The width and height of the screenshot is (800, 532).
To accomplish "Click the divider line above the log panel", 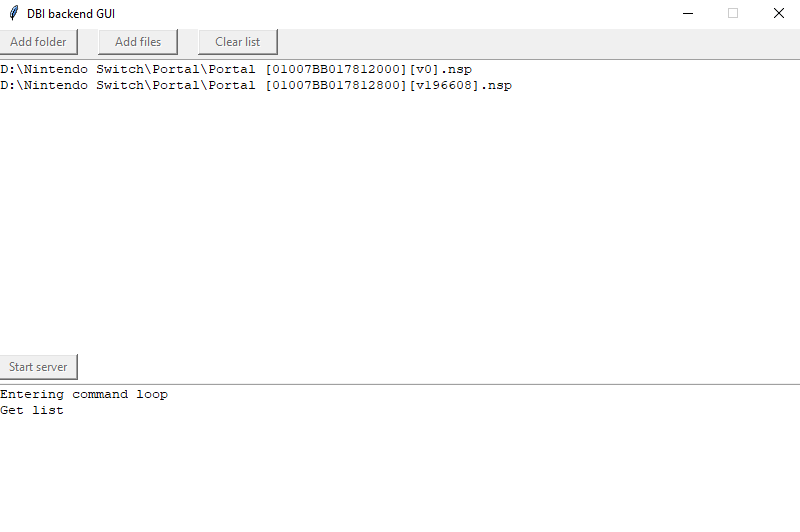I will [x=400, y=384].
